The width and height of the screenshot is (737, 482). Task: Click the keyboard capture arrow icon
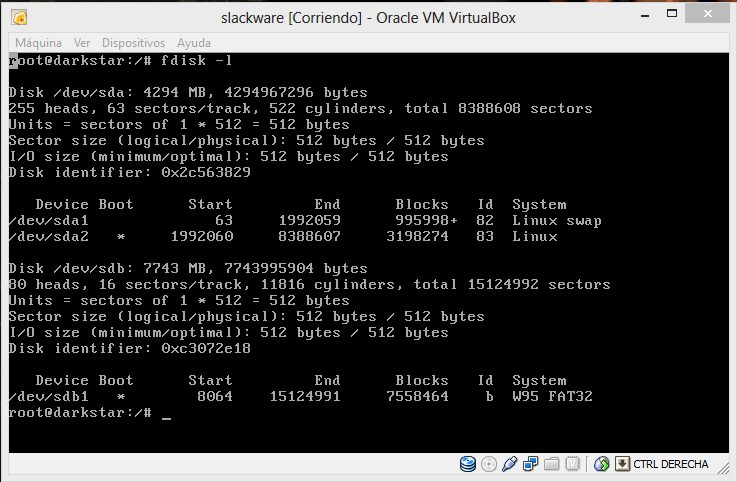[x=622, y=464]
